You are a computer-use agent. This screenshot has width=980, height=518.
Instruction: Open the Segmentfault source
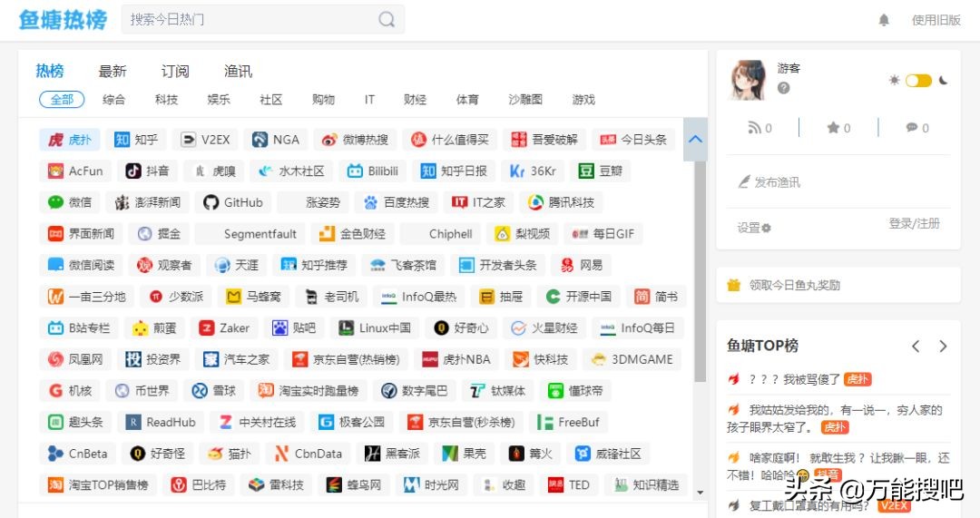click(250, 234)
